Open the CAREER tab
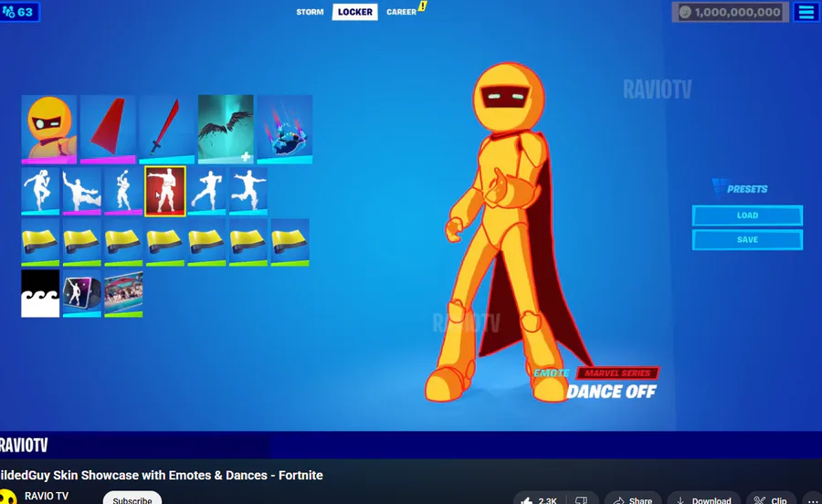The width and height of the screenshot is (822, 504). coord(402,12)
